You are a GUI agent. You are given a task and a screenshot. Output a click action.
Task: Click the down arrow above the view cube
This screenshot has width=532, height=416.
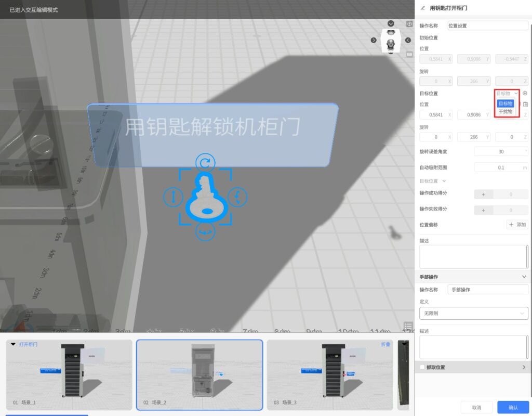pos(391,24)
